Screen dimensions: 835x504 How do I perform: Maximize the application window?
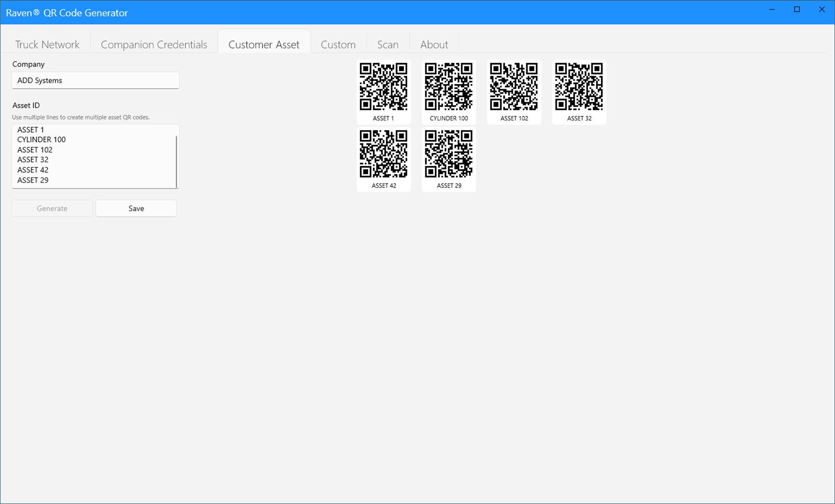click(797, 9)
